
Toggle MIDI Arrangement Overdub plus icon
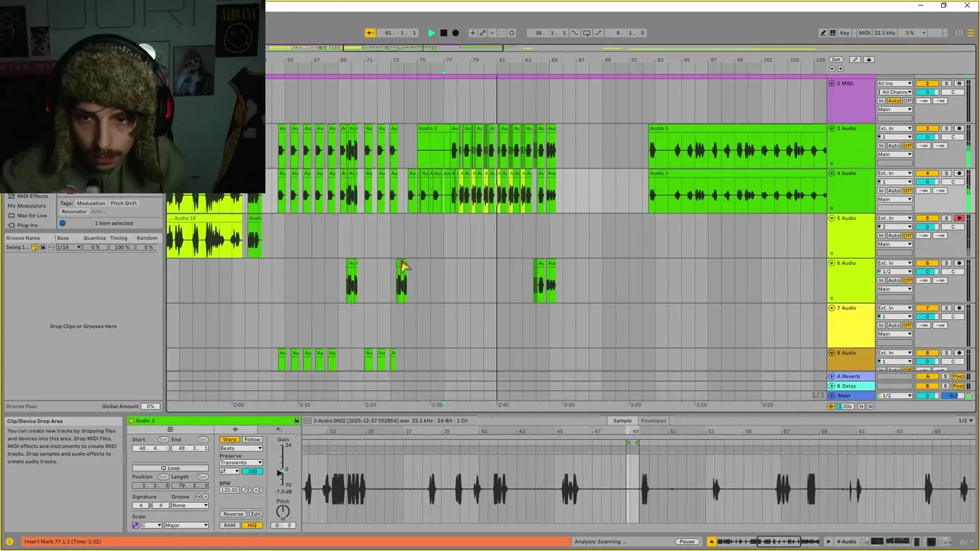tap(472, 33)
